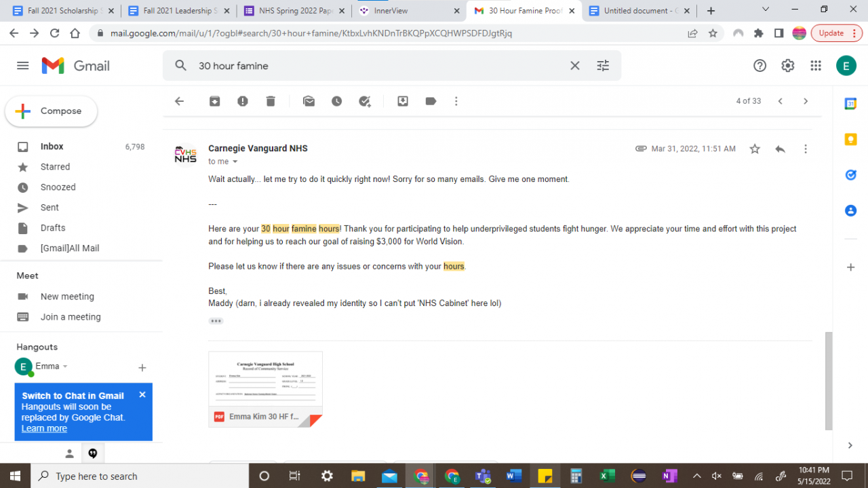868x488 pixels.
Task: Follow the Learn more link about Hangouts
Action: [44, 428]
